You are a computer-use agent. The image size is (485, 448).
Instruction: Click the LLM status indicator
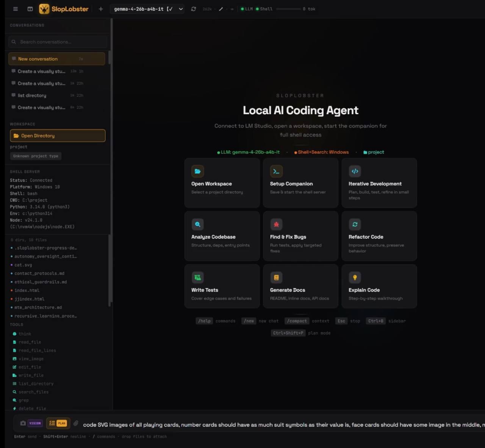click(247, 9)
